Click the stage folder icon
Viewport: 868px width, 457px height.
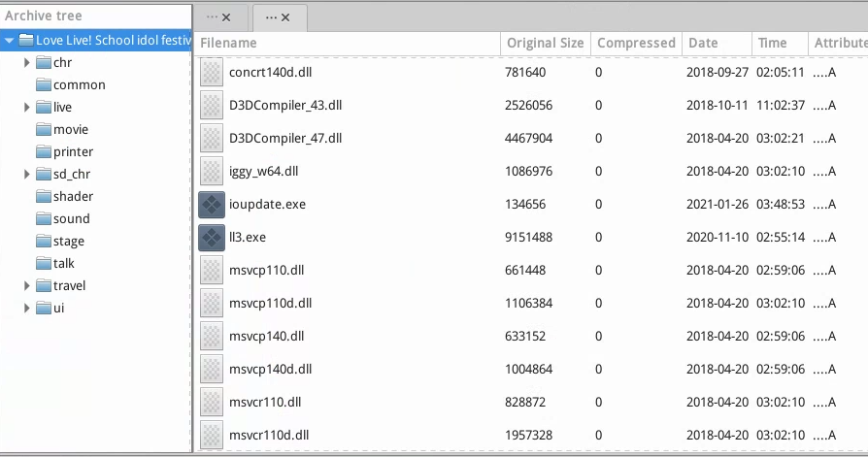coord(44,242)
